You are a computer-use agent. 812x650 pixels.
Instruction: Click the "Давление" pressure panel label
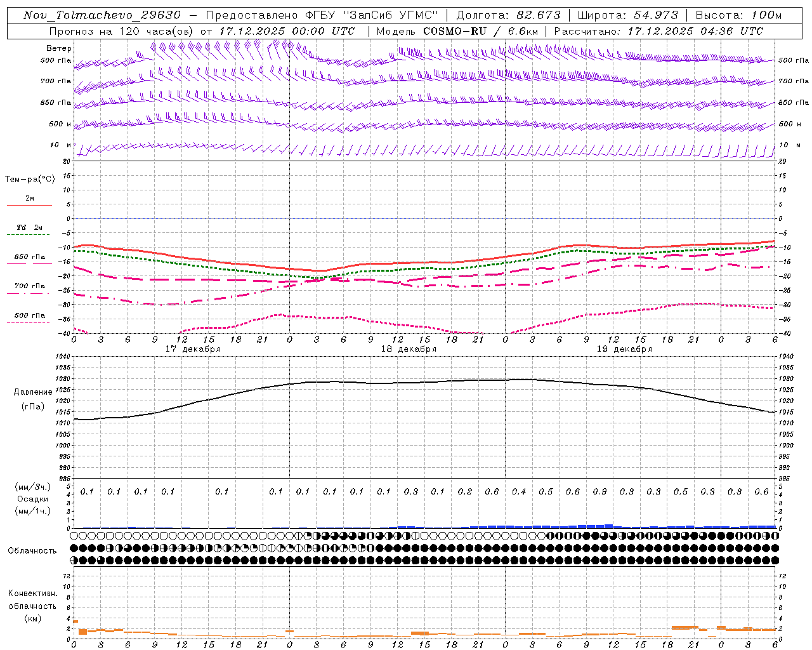click(x=33, y=392)
